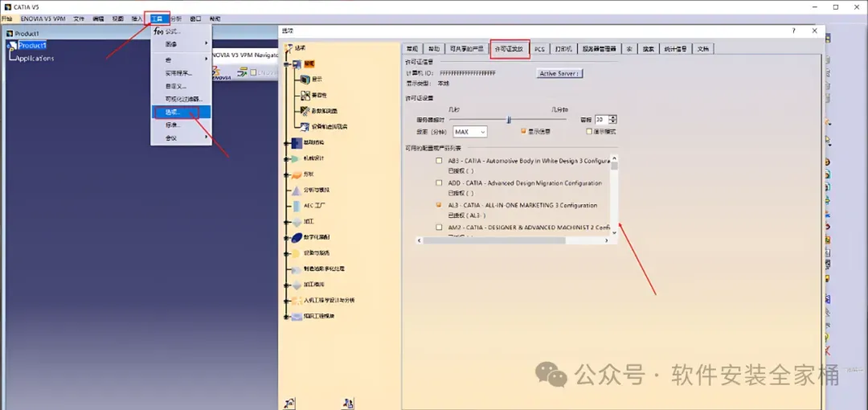The height and width of the screenshot is (410, 868).
Task: Select the 兼容性 icon in options tree
Action: pyautogui.click(x=305, y=95)
